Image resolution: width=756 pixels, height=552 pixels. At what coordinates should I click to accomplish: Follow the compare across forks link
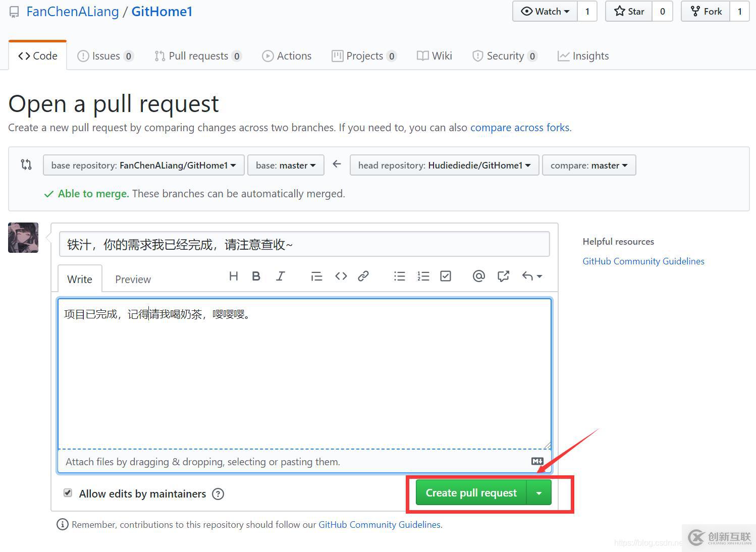point(520,127)
